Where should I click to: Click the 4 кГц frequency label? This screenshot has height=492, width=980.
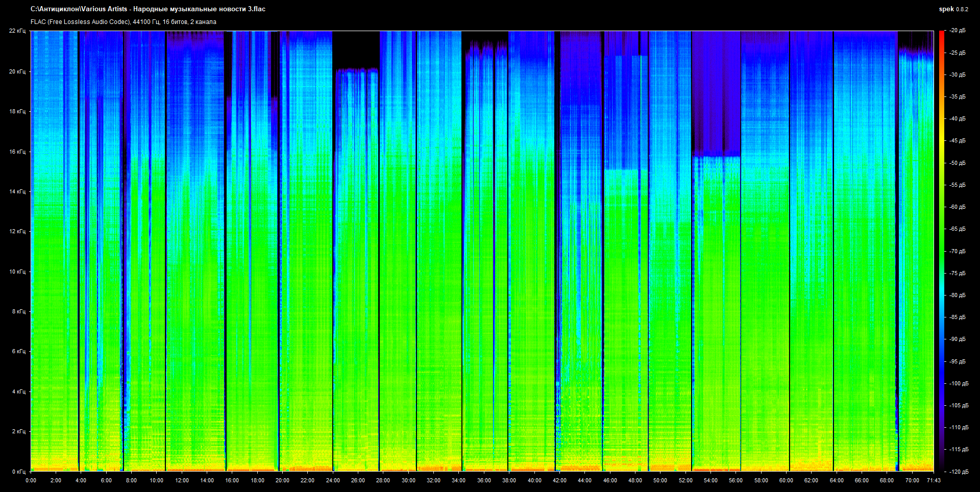tap(18, 391)
